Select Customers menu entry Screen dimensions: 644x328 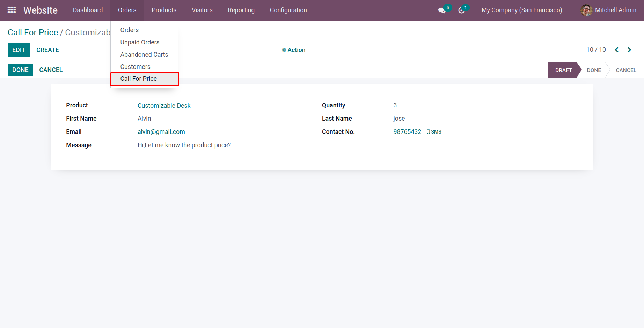click(x=144, y=67)
